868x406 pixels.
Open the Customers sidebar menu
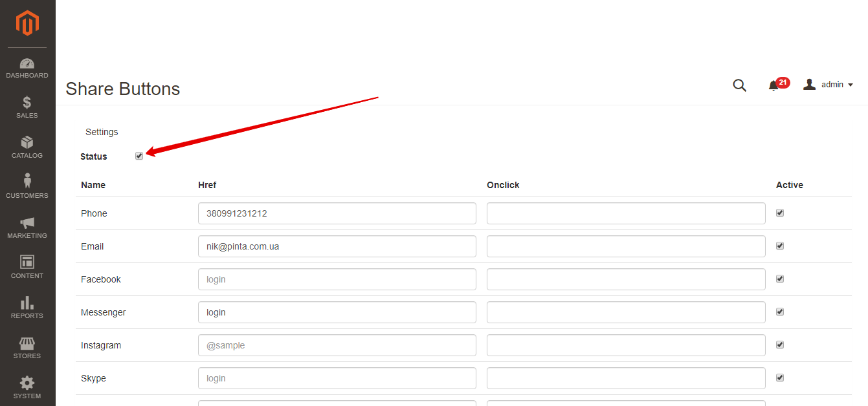[x=27, y=186]
